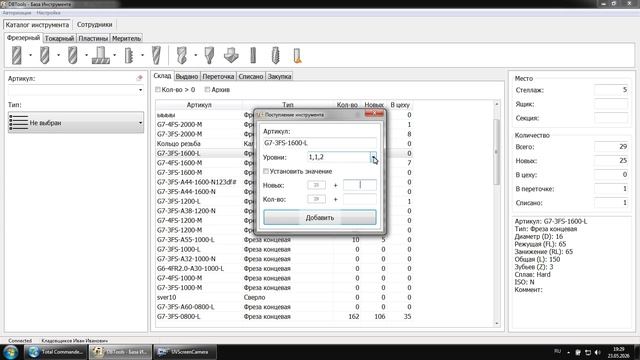Click the Ящик value field

[x=611, y=104]
